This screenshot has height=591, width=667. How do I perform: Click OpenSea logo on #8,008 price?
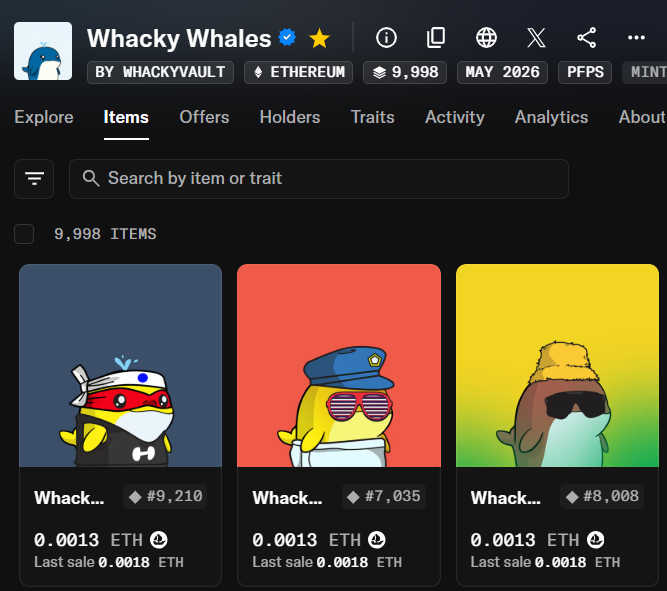coord(596,540)
